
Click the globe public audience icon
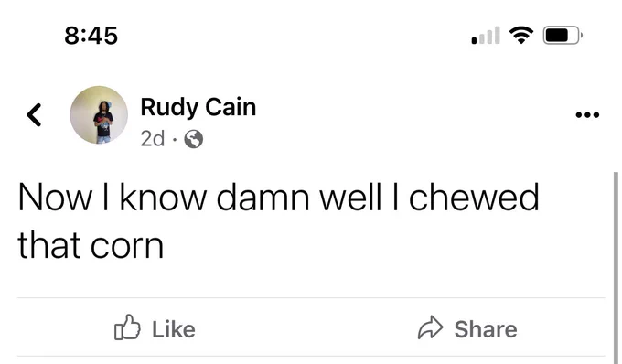pyautogui.click(x=194, y=139)
